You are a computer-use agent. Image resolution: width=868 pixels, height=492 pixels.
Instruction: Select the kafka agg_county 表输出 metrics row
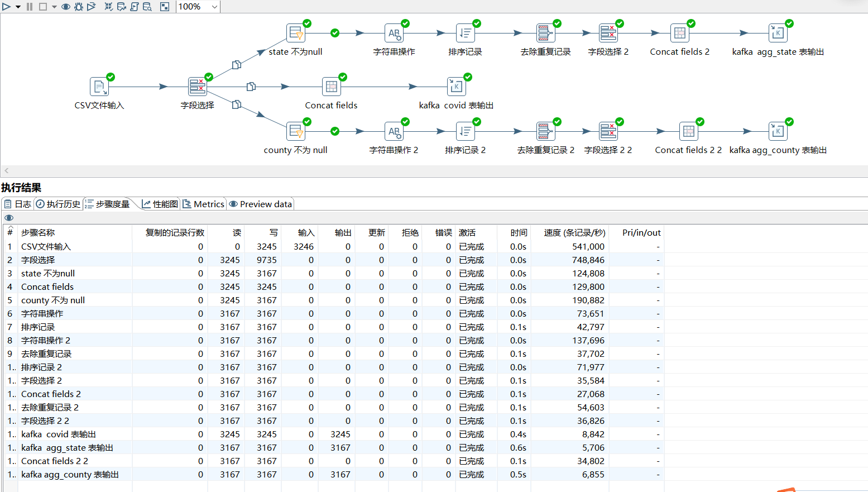334,474
